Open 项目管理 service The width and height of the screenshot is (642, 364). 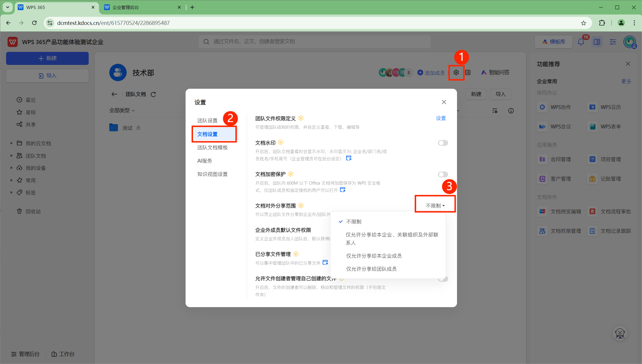coord(604,159)
